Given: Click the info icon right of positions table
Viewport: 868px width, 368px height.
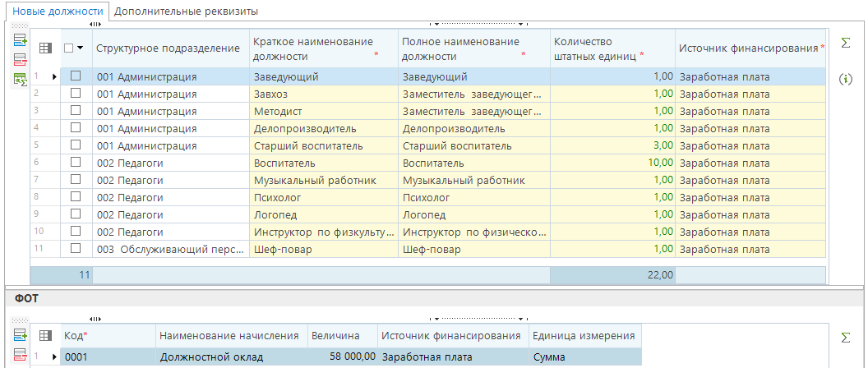Looking at the screenshot, I should point(845,80).
